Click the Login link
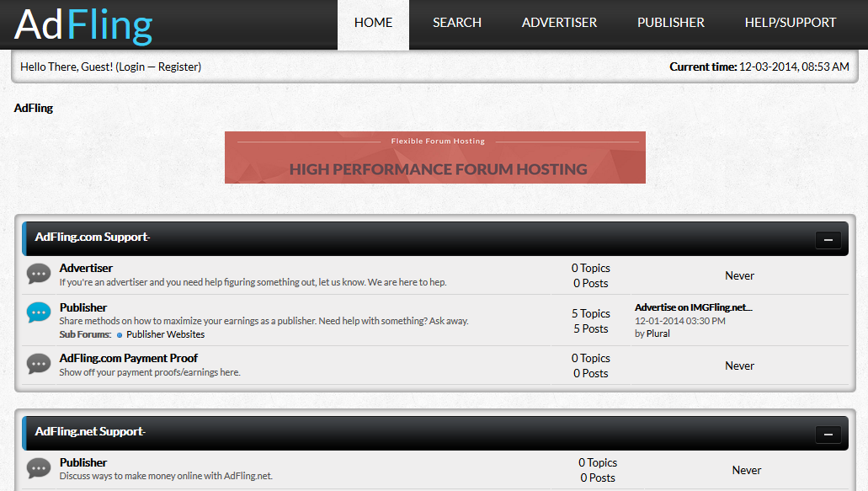Image resolution: width=868 pixels, height=491 pixels. [x=131, y=67]
